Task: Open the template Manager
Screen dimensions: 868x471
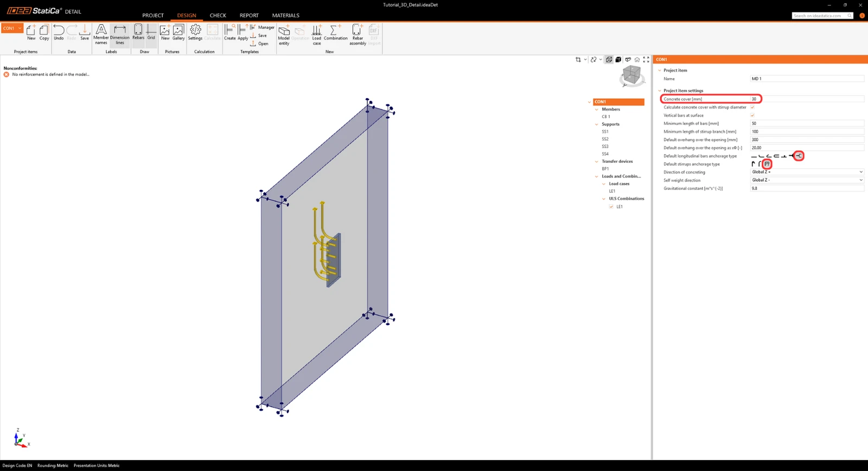Action: point(263,27)
